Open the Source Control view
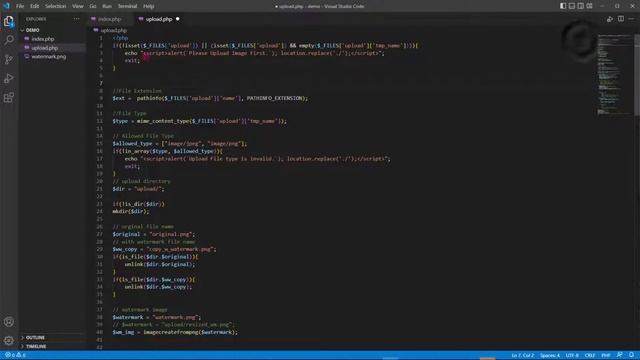This screenshot has width=640, height=360. pyautogui.click(x=9, y=59)
